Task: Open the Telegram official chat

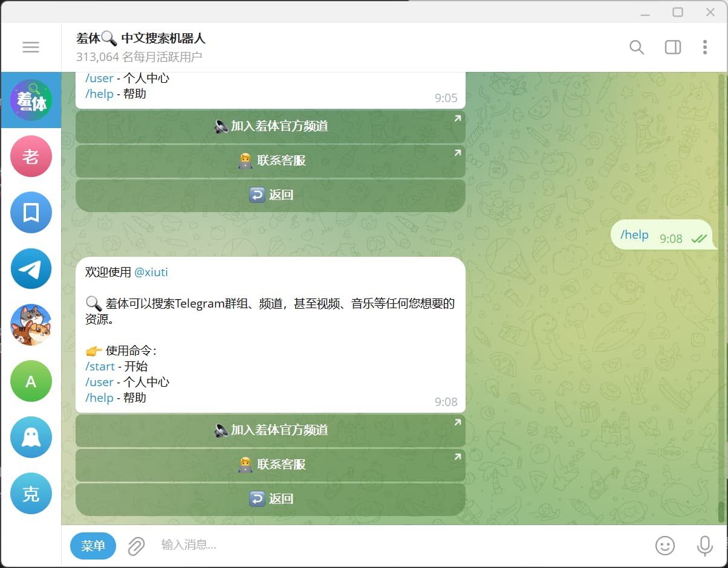Action: coord(31,268)
